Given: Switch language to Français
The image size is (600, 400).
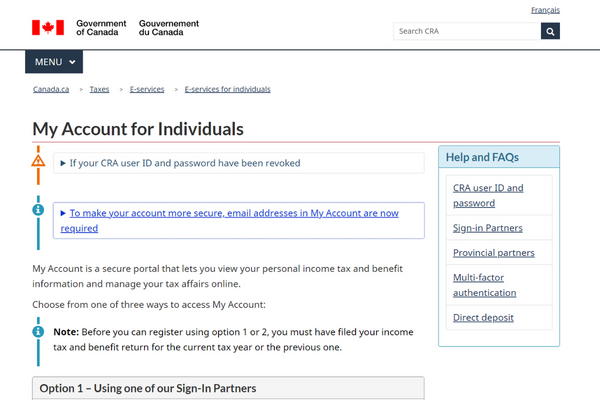Looking at the screenshot, I should pos(545,10).
